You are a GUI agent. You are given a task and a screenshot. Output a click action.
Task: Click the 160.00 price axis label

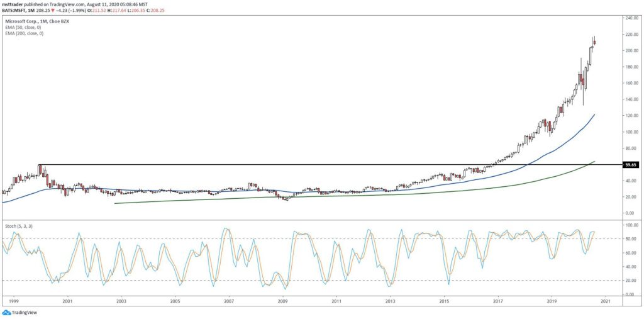tap(633, 83)
